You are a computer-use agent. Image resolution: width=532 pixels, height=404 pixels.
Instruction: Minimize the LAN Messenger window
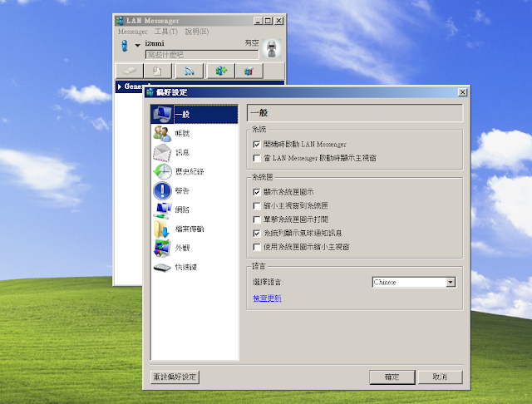pyautogui.click(x=259, y=21)
